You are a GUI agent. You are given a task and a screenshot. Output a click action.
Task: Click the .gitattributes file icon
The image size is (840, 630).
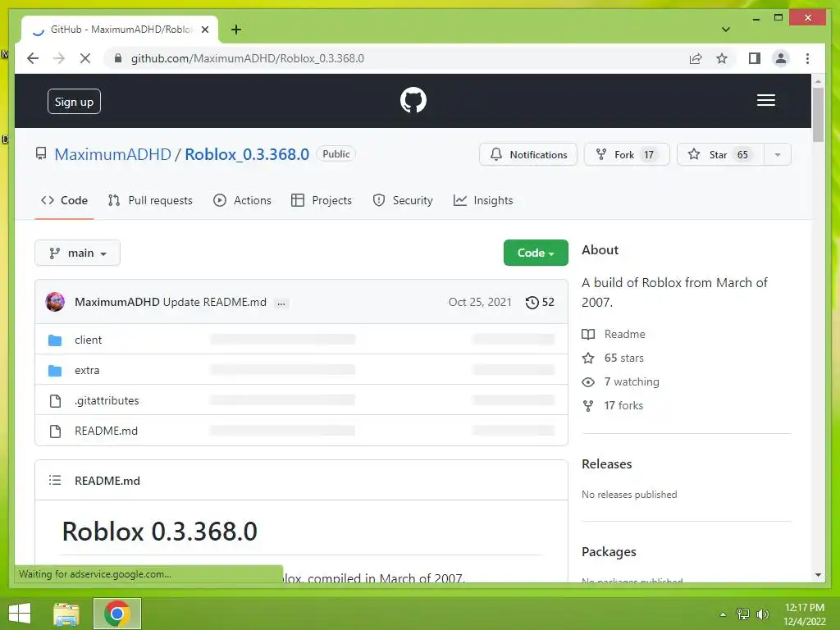[55, 400]
